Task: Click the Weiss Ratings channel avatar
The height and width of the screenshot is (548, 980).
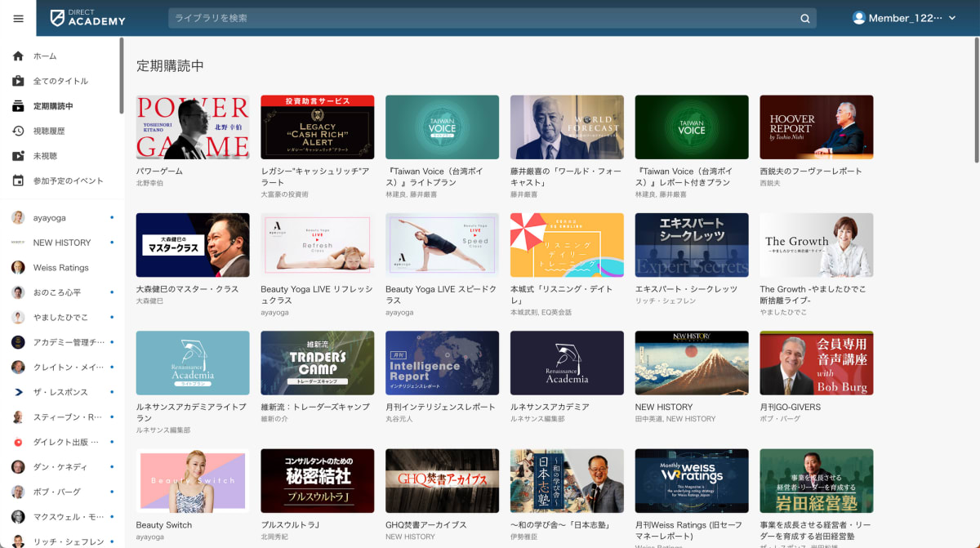Action: pyautogui.click(x=18, y=268)
